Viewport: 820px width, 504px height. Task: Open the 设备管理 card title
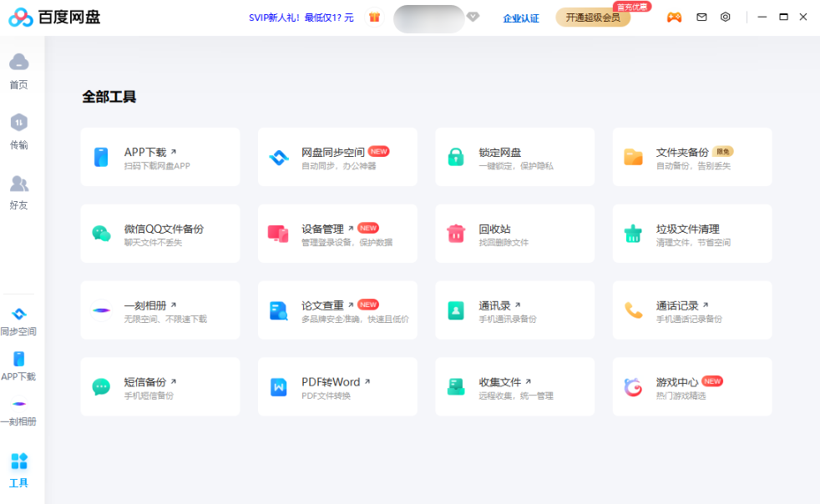point(322,229)
